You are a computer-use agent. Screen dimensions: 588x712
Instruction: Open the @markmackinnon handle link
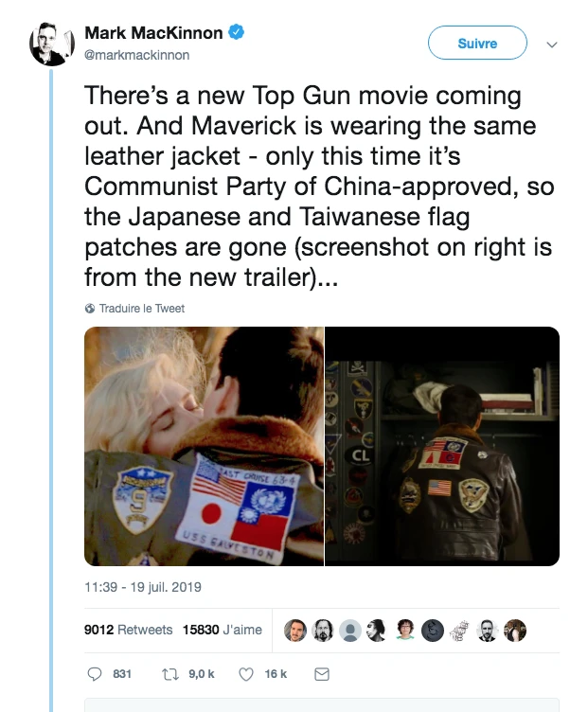tap(136, 55)
